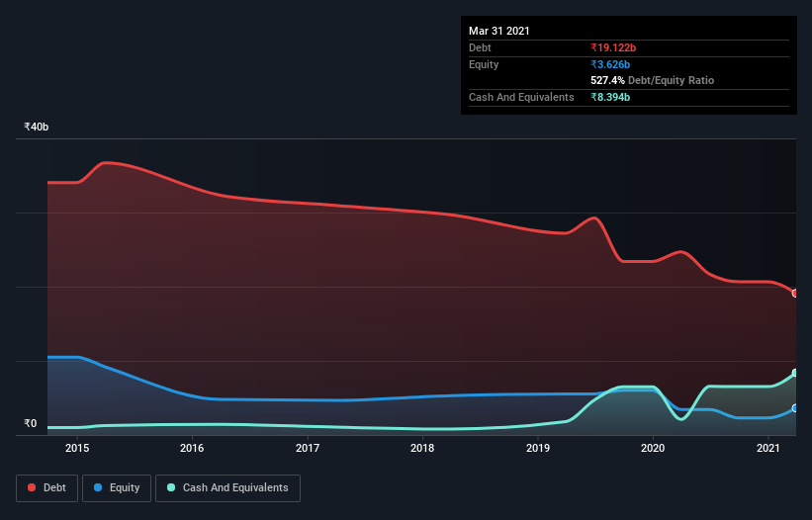Click the tooltip Equity row label

484,64
